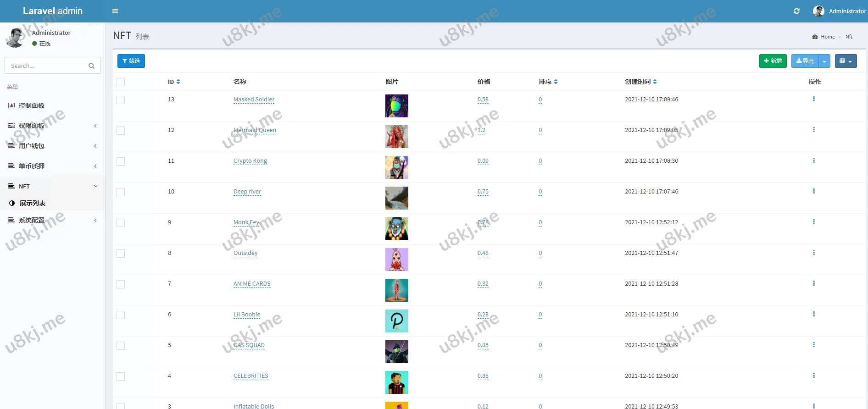The width and height of the screenshot is (868, 409).
Task: Click the green 新增 button
Action: [773, 61]
